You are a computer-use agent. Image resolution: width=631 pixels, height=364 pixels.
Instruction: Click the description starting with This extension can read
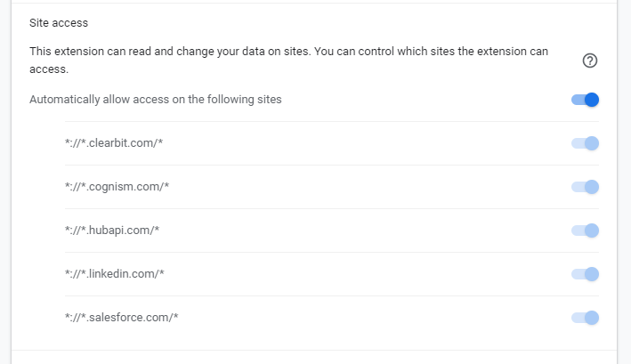click(288, 60)
